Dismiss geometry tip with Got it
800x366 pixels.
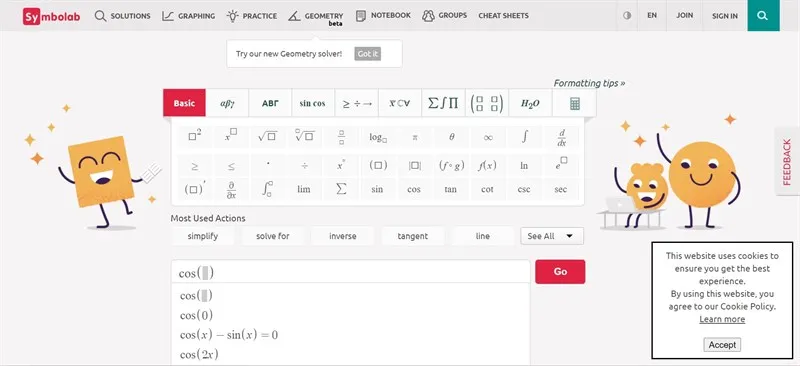[368, 54]
